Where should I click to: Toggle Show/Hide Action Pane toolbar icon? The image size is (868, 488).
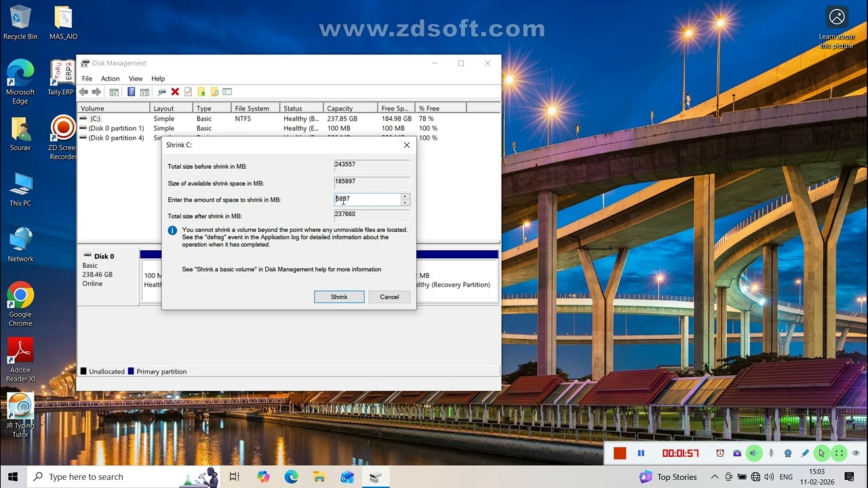144,91
